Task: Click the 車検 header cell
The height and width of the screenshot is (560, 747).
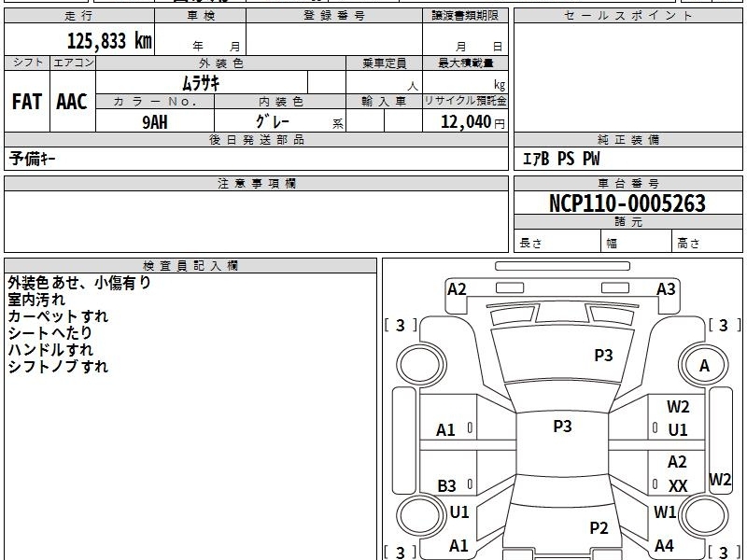Action: point(201,16)
